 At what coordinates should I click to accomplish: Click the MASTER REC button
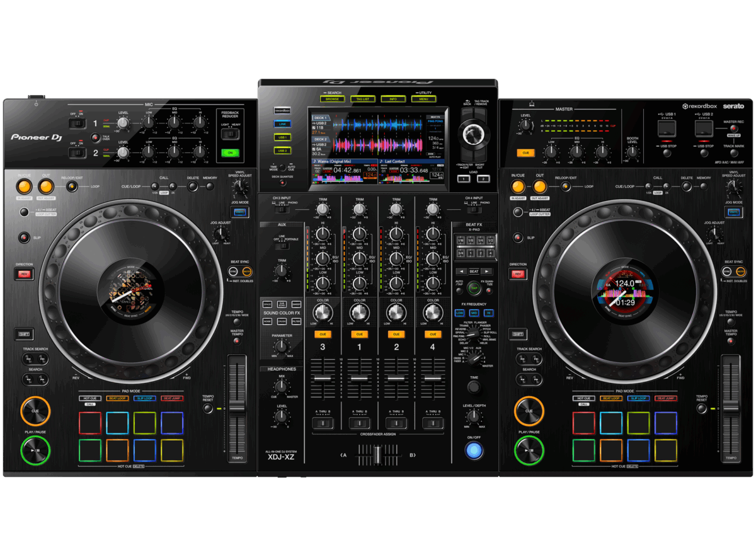[x=733, y=129]
